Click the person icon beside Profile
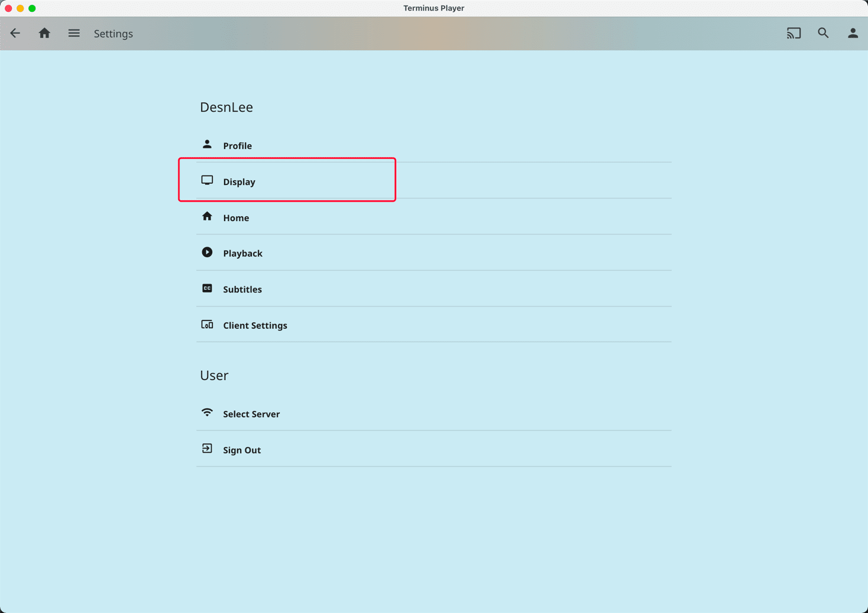This screenshot has height=613, width=868. 207,145
